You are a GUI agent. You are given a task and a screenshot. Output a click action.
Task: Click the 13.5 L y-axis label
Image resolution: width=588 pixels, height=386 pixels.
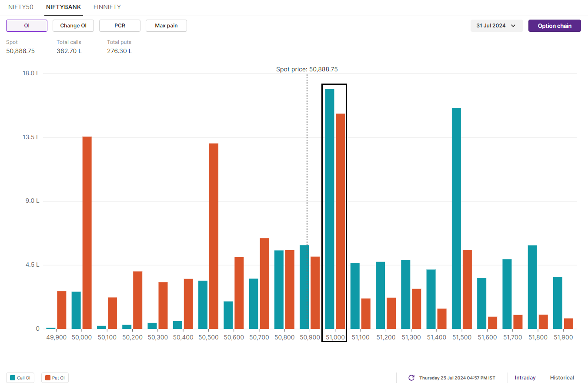[x=31, y=137]
